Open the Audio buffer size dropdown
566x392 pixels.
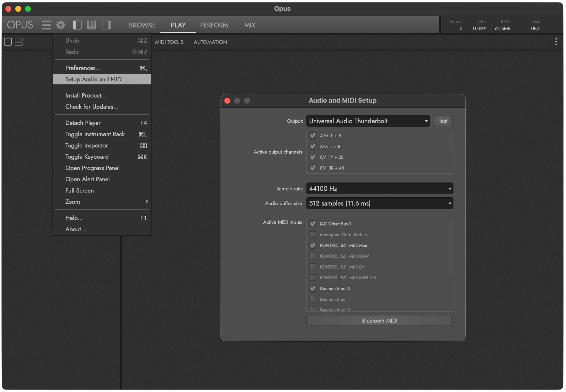point(380,203)
